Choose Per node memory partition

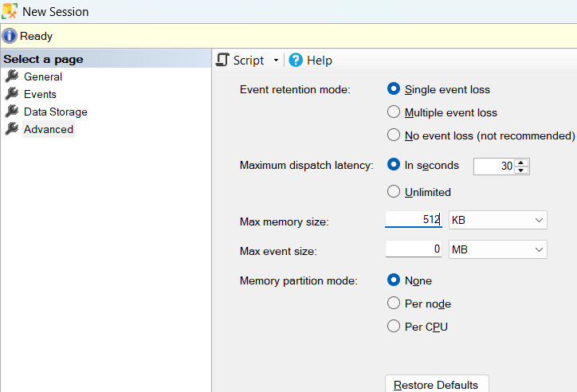pos(394,304)
